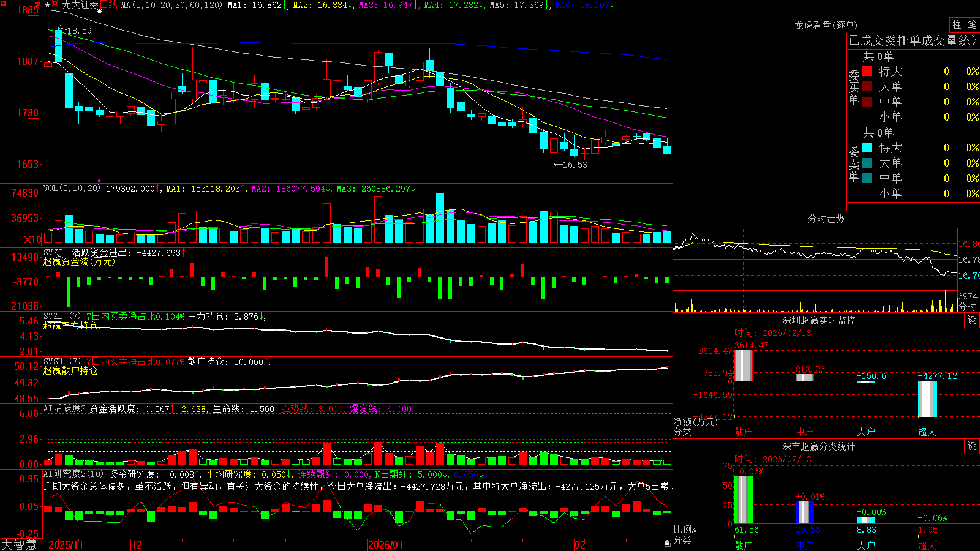Click the teal 中单 sell-order swatch

867,178
